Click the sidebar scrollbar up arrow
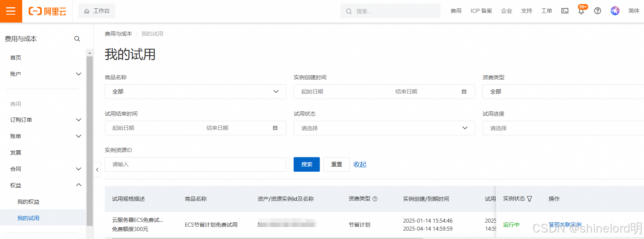 pos(90,53)
